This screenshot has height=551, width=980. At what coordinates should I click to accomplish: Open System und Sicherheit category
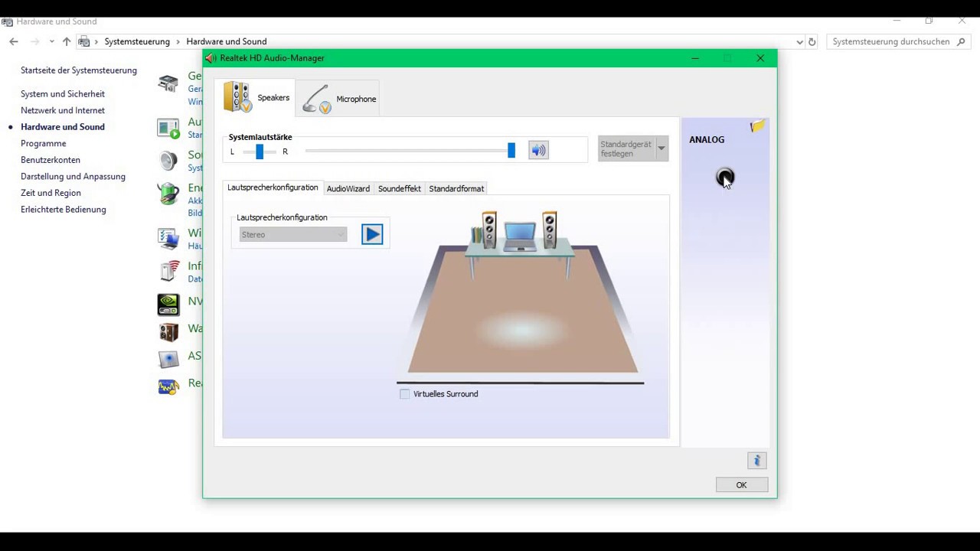coord(63,94)
